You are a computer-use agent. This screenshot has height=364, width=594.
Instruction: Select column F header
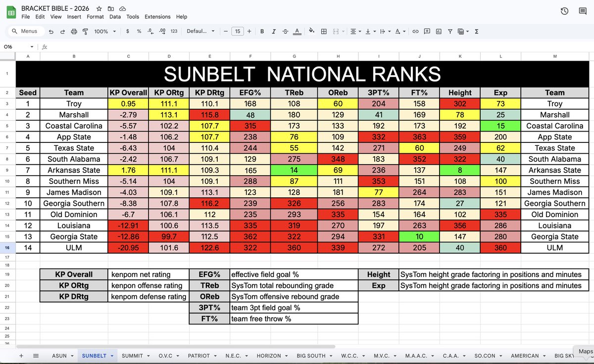tap(250, 56)
